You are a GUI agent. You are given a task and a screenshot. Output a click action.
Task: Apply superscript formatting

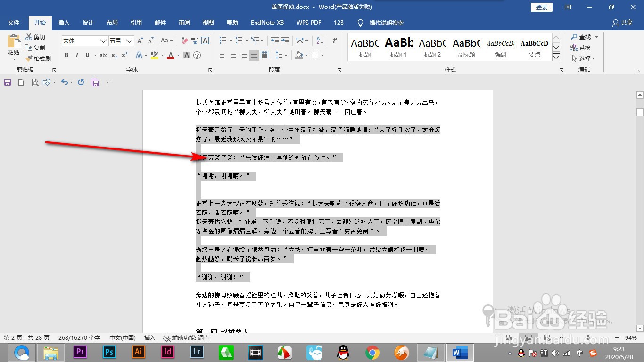123,55
